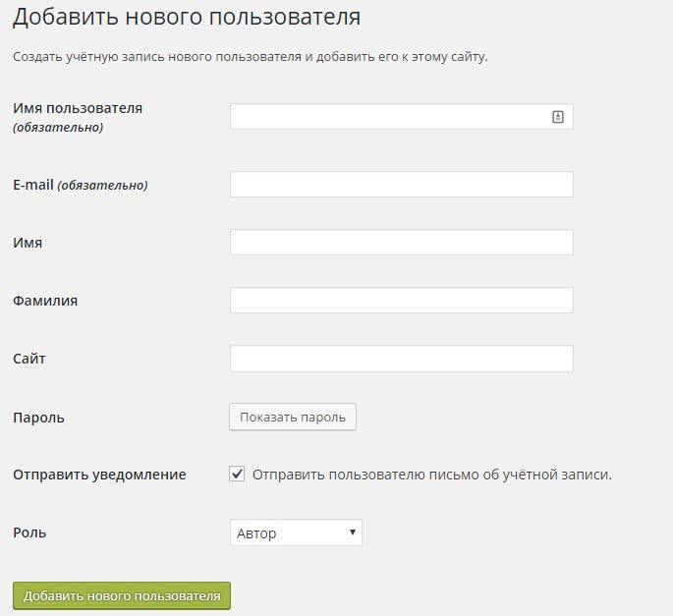Screen dimensions: 673x616
Task: Click the 'Отправить уведомление' row label
Action: point(99,475)
